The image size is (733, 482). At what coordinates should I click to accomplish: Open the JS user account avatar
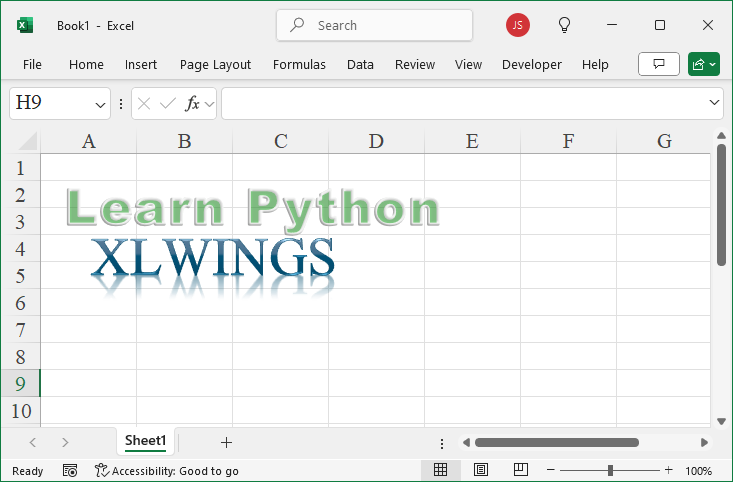click(x=517, y=25)
